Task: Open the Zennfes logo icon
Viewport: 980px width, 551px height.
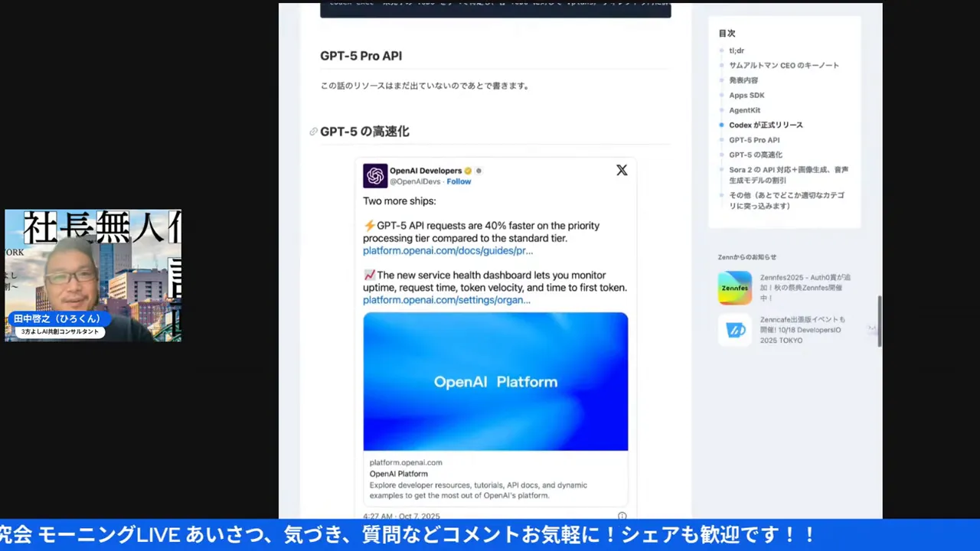Action: coord(735,288)
